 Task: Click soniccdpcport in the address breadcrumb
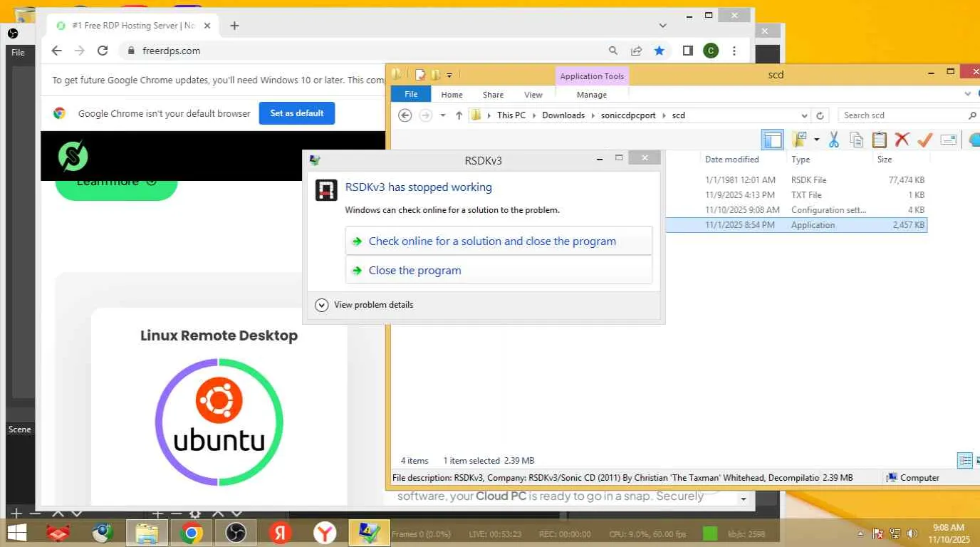[x=628, y=115]
